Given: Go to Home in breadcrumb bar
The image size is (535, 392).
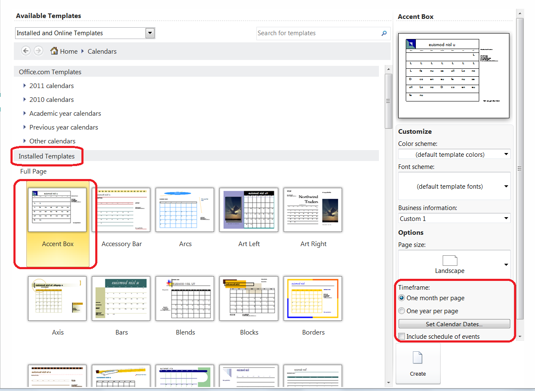Looking at the screenshot, I should (x=68, y=51).
